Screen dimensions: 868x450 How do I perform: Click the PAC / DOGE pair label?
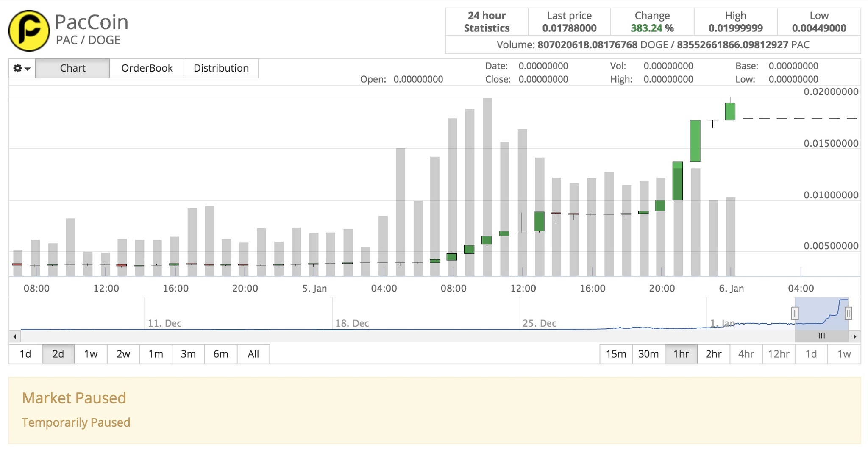click(88, 40)
